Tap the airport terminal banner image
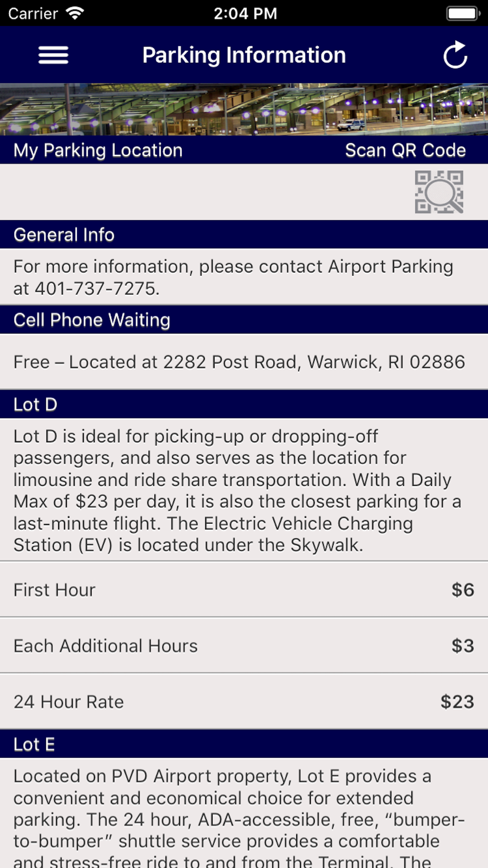This screenshot has height=868, width=488. coord(244,109)
